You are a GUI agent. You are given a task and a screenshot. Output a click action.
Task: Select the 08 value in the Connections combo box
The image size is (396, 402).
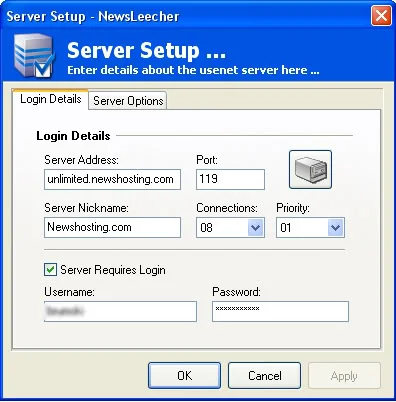click(222, 228)
